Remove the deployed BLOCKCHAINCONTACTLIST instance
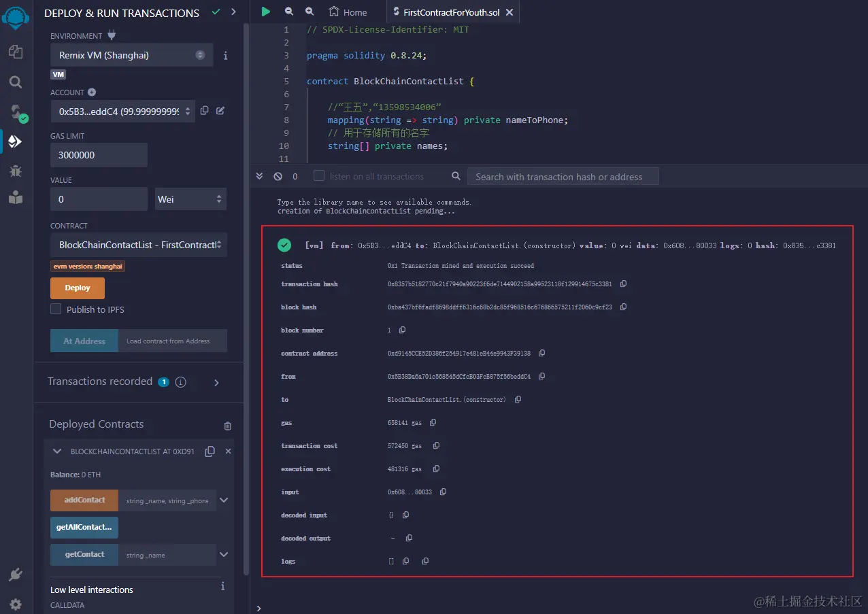Image resolution: width=868 pixels, height=614 pixels. tap(229, 451)
